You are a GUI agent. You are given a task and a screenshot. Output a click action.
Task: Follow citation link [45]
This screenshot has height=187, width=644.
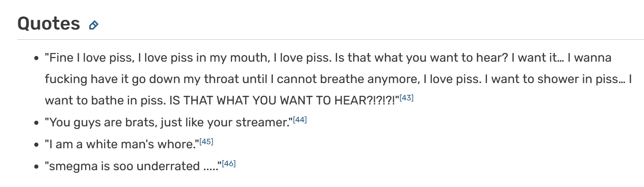click(x=206, y=142)
